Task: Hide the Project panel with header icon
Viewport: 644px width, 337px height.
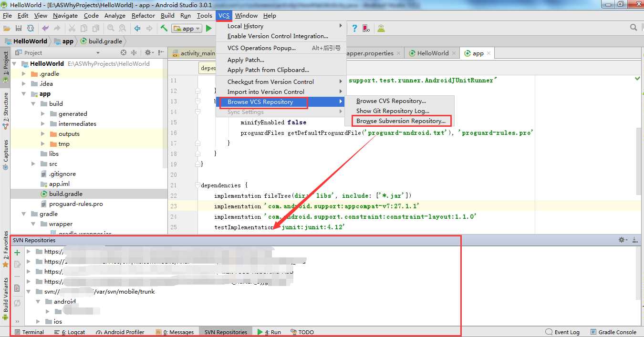Action: click(160, 53)
